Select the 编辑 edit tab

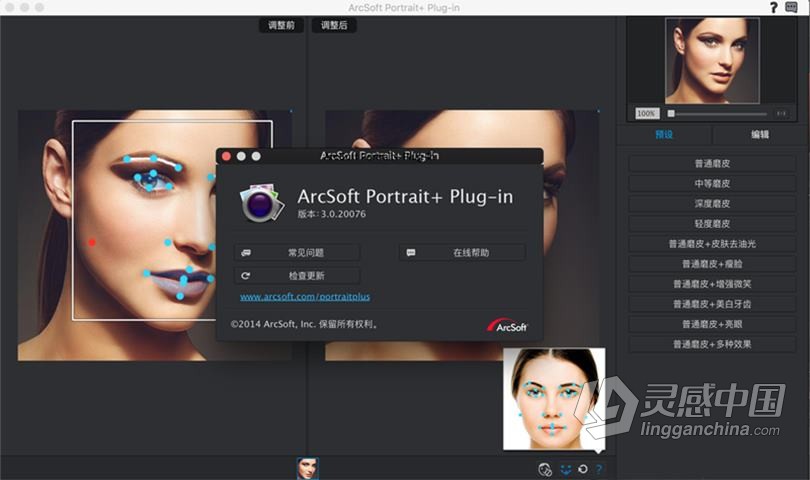[760, 135]
